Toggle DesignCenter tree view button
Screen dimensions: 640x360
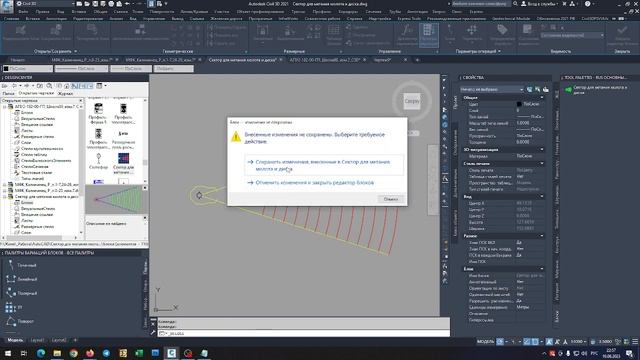[75, 86]
